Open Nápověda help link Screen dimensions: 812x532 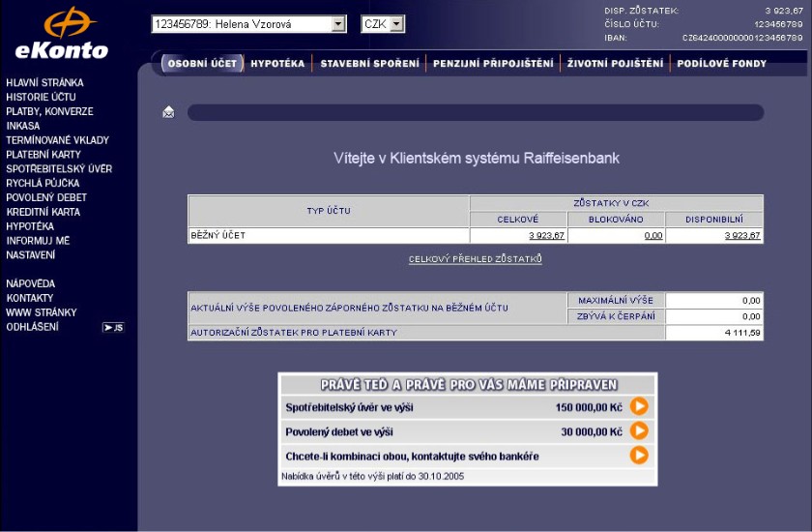pos(31,283)
